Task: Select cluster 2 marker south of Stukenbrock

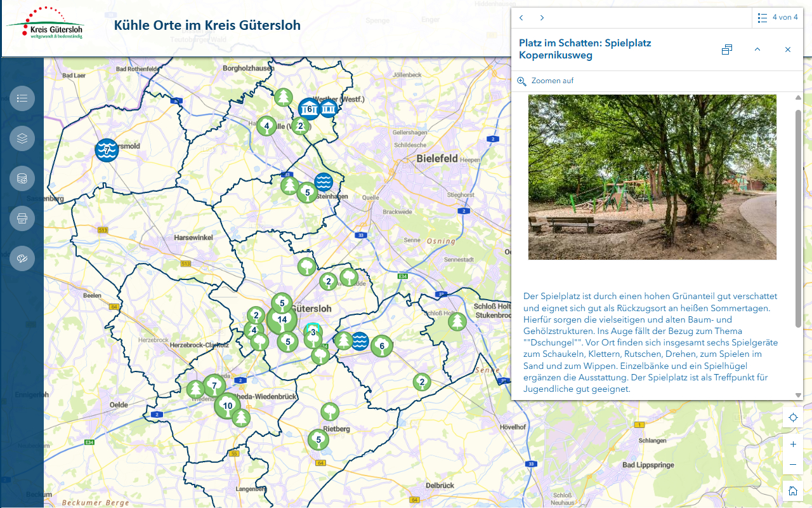Action: 422,382
